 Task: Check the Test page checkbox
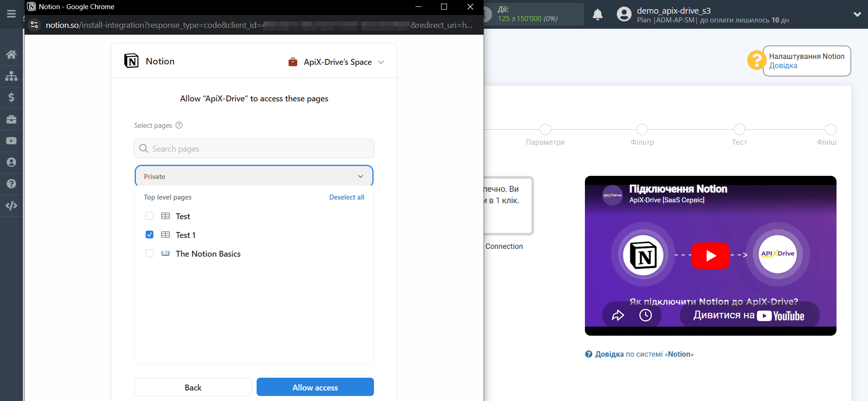coord(149,216)
